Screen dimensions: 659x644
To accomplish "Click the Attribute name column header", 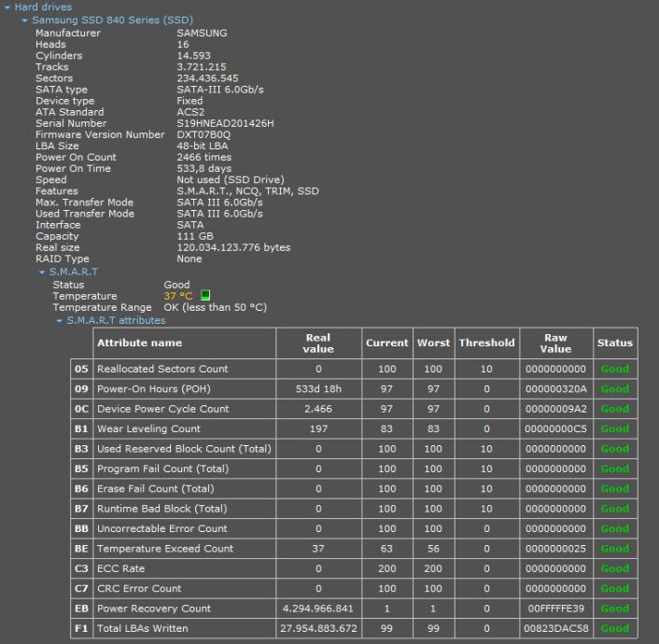I will (x=140, y=343).
